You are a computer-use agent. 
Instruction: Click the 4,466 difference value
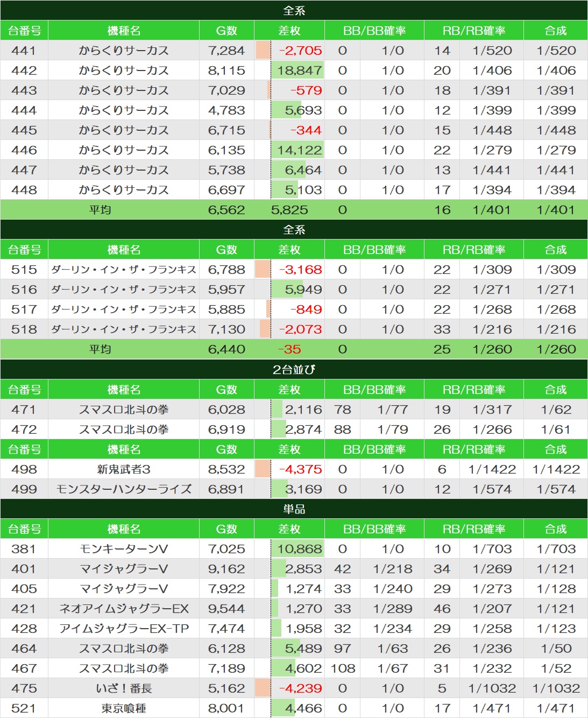(303, 708)
